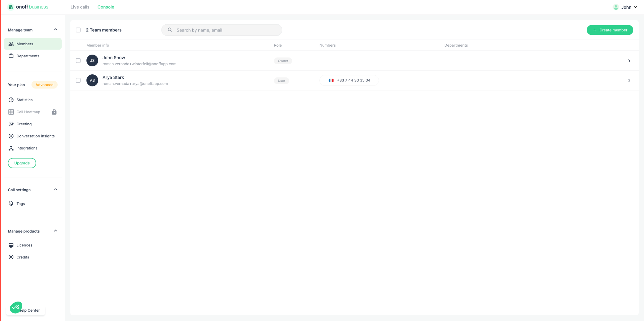The height and width of the screenshot is (321, 644).
Task: Open Statistics page
Action: tap(33, 100)
